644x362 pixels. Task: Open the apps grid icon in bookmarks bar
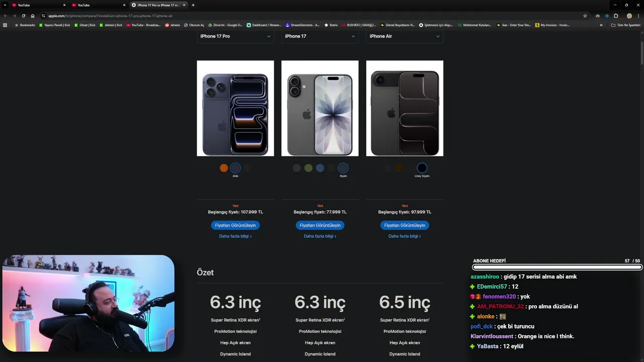coord(5,25)
